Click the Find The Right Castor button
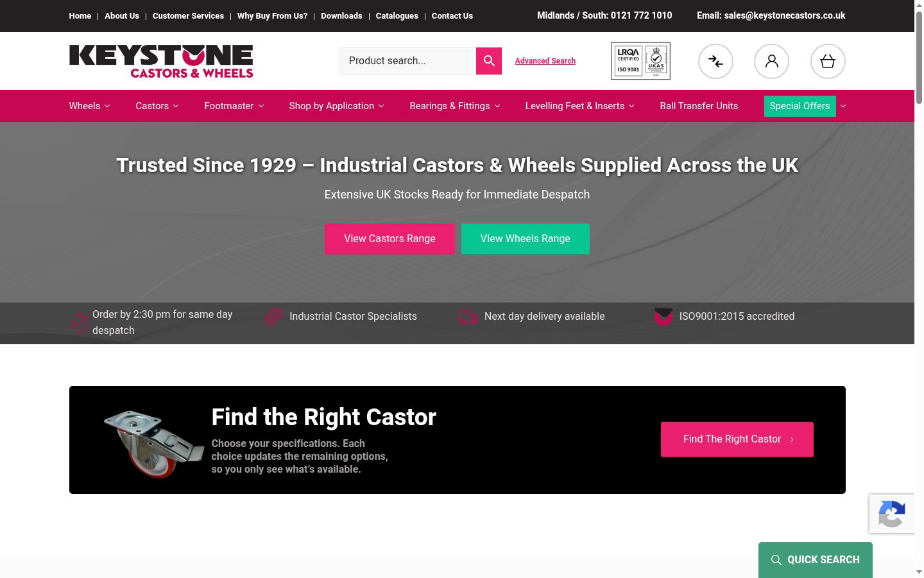924x578 pixels. [737, 439]
